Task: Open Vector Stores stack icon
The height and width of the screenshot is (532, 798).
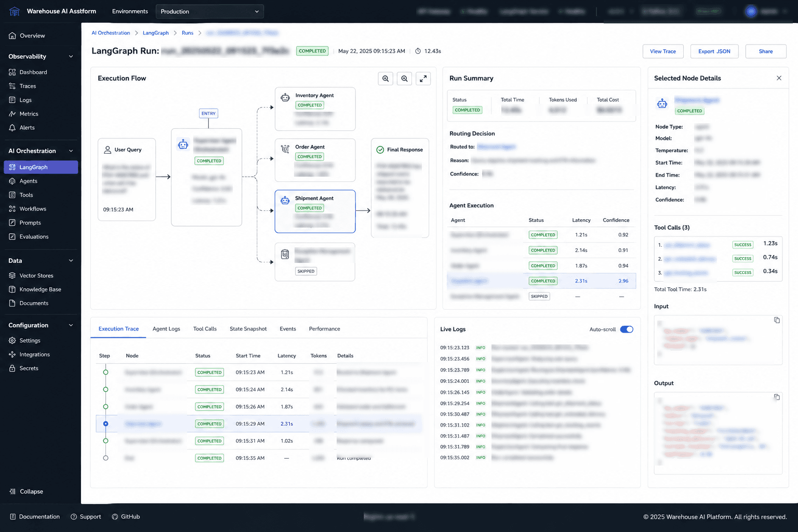Action: (12, 276)
